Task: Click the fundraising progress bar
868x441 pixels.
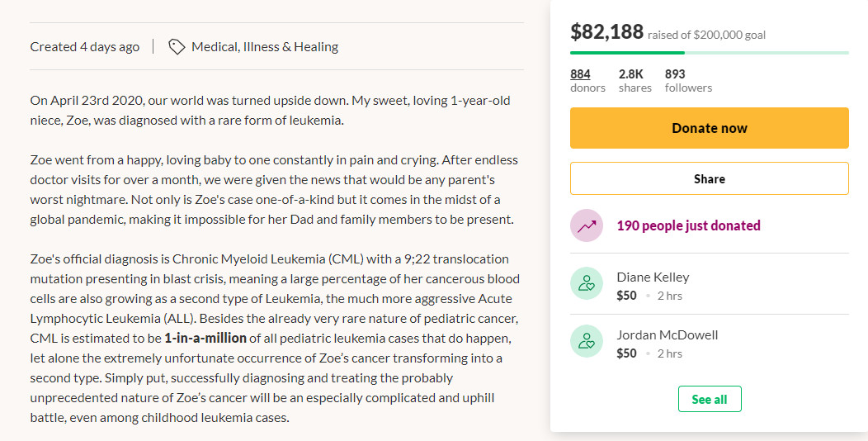Action: point(709,53)
